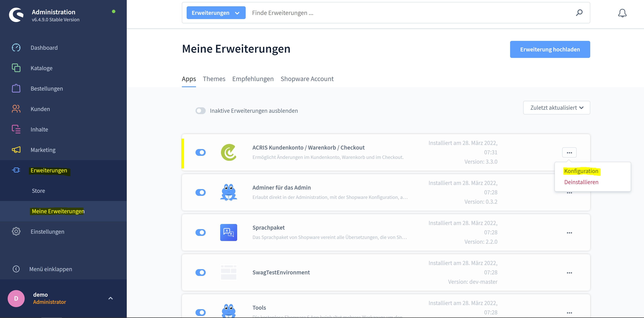
Task: Click the Finde Erweiterungen search field
Action: click(410, 13)
